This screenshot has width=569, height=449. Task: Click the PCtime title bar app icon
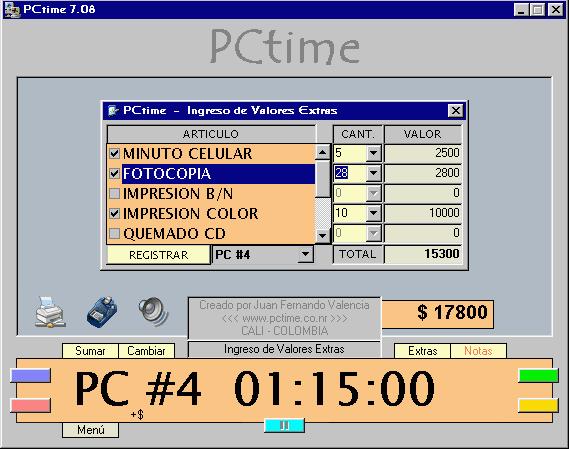tap(11, 9)
